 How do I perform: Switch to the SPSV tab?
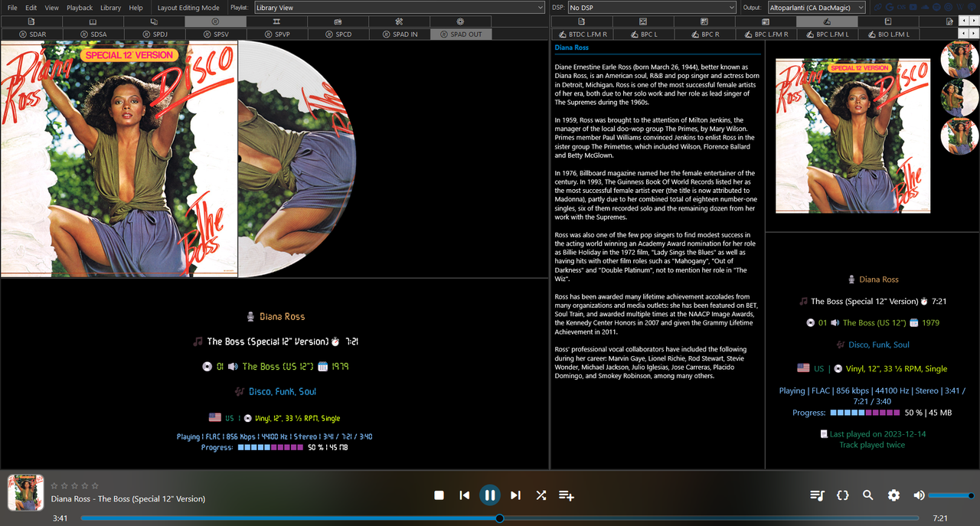tap(215, 34)
